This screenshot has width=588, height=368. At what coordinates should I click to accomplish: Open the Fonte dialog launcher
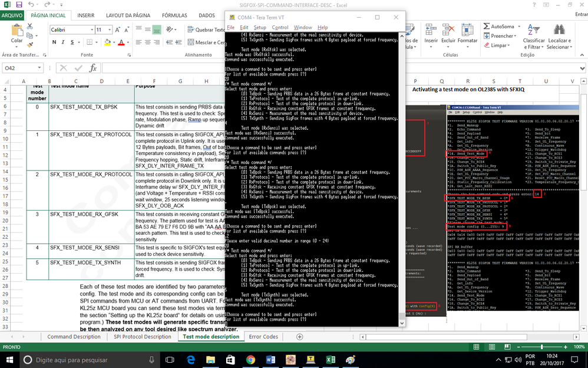tap(129, 55)
